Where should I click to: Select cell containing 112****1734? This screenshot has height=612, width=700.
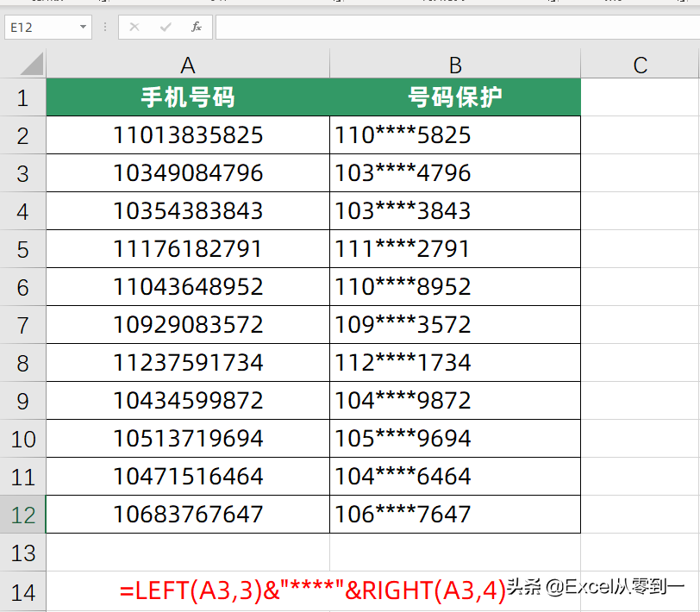point(455,363)
